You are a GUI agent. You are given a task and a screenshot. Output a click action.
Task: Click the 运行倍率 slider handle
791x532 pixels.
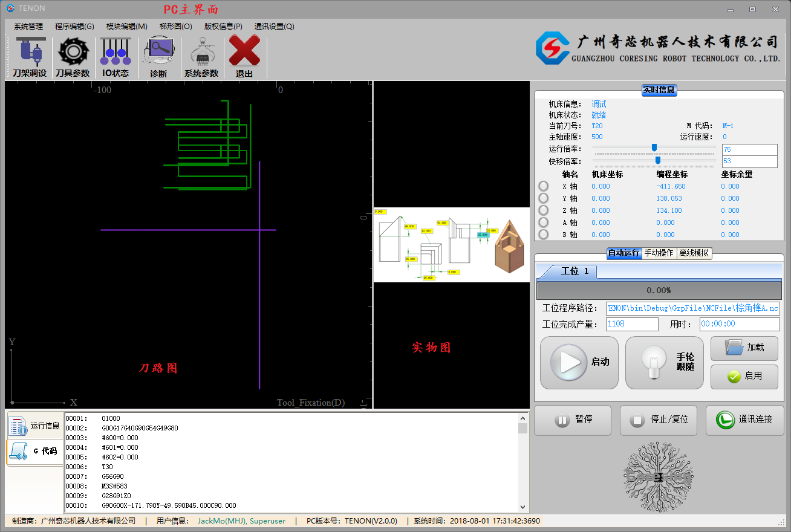(x=654, y=148)
